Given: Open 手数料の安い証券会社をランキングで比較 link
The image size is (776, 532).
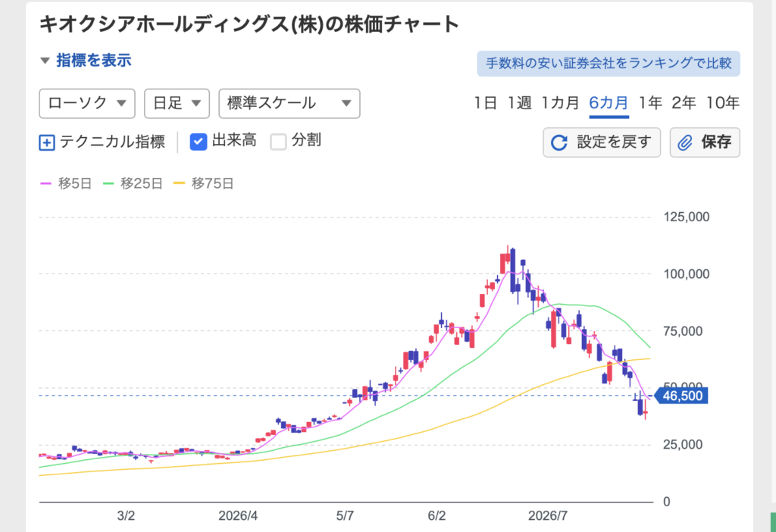Looking at the screenshot, I should point(609,64).
